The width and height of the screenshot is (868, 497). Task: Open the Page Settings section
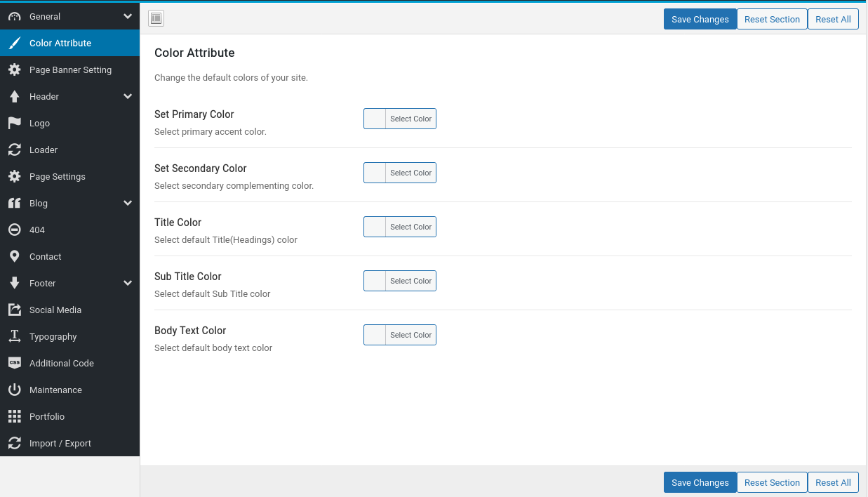point(69,176)
